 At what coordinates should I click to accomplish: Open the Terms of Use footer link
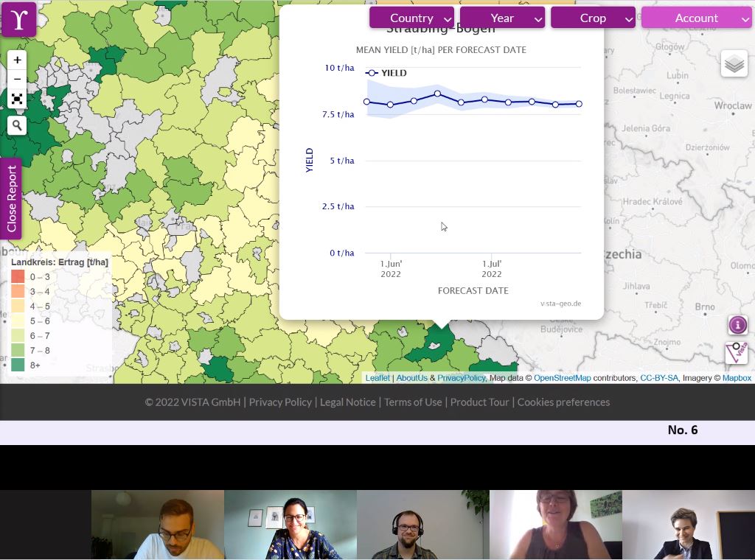pyautogui.click(x=413, y=402)
